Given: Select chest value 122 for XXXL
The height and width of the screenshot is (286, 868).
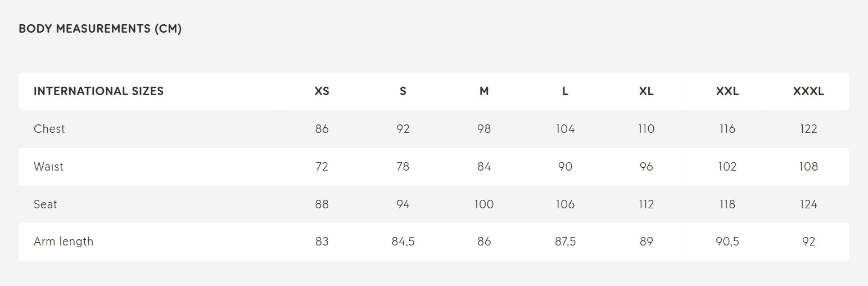Looking at the screenshot, I should click(808, 129).
